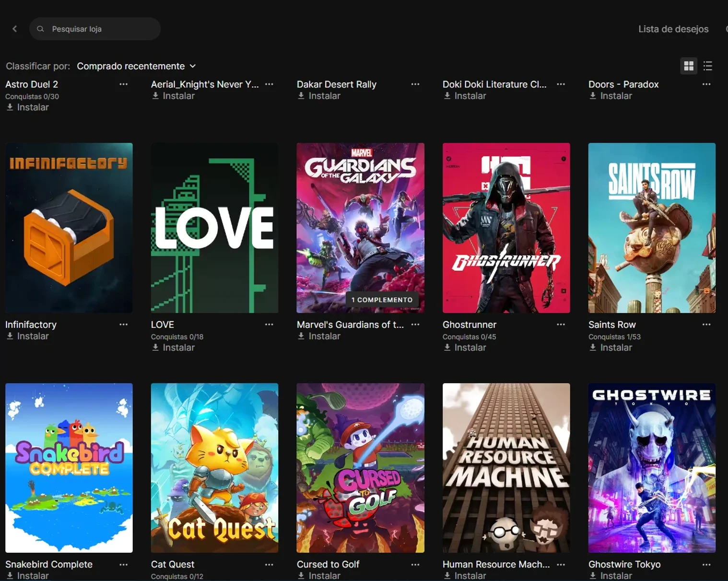Install Doki Doki Literature Club
The image size is (728, 581).
pos(465,96)
